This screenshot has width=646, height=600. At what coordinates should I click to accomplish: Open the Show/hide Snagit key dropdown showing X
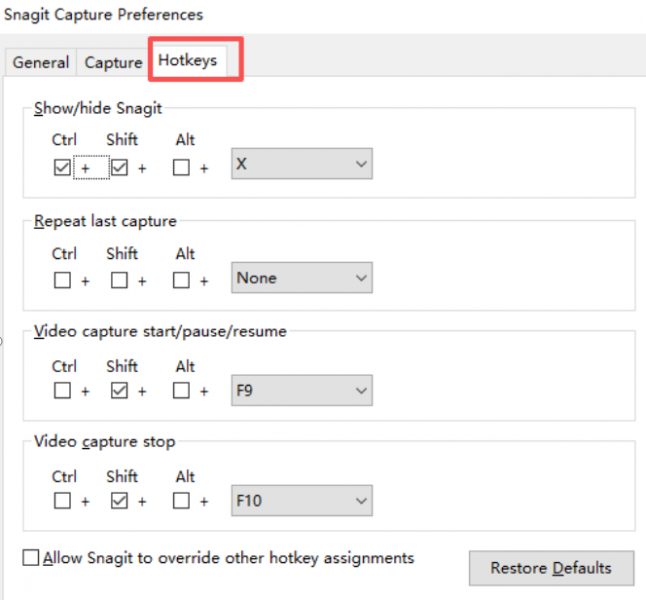click(302, 164)
